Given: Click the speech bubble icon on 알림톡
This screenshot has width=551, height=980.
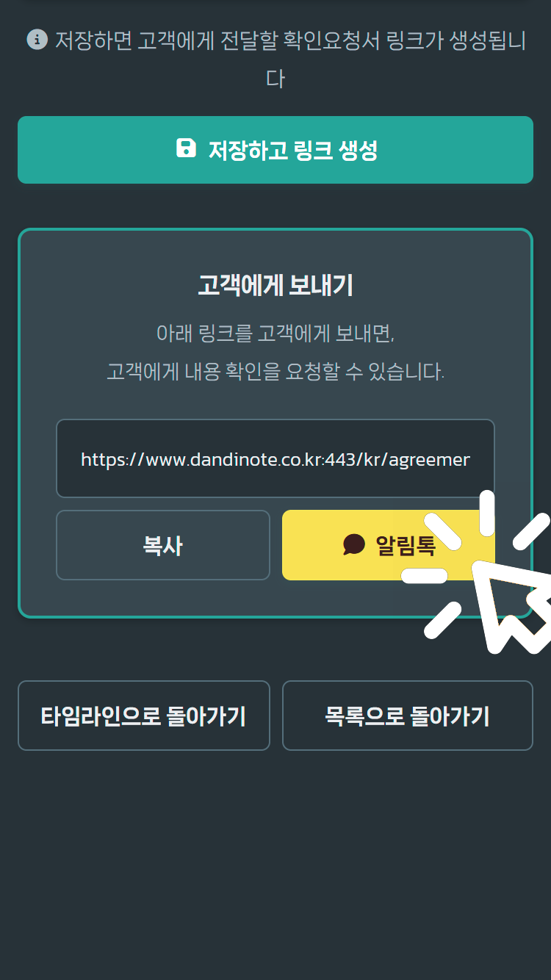Looking at the screenshot, I should tap(354, 544).
